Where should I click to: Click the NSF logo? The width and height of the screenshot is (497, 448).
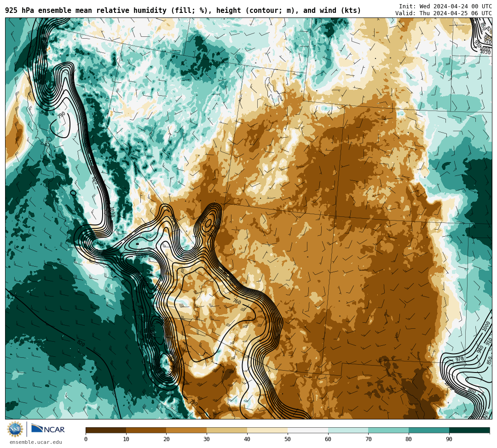tap(15, 430)
